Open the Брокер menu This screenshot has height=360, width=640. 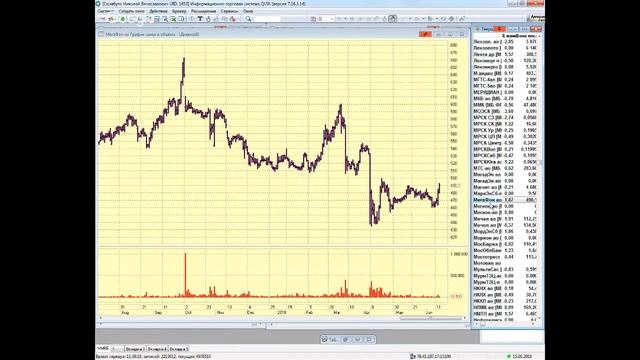click(179, 11)
